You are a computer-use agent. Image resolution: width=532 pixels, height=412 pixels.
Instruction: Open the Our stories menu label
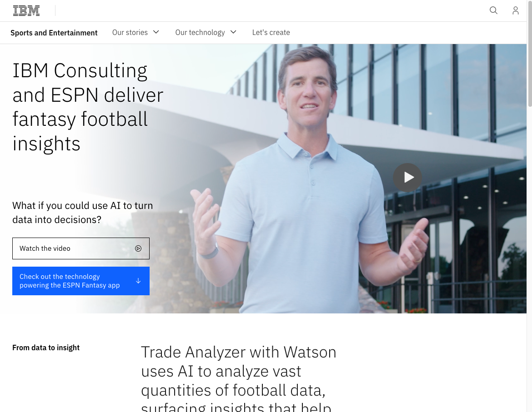coord(130,33)
